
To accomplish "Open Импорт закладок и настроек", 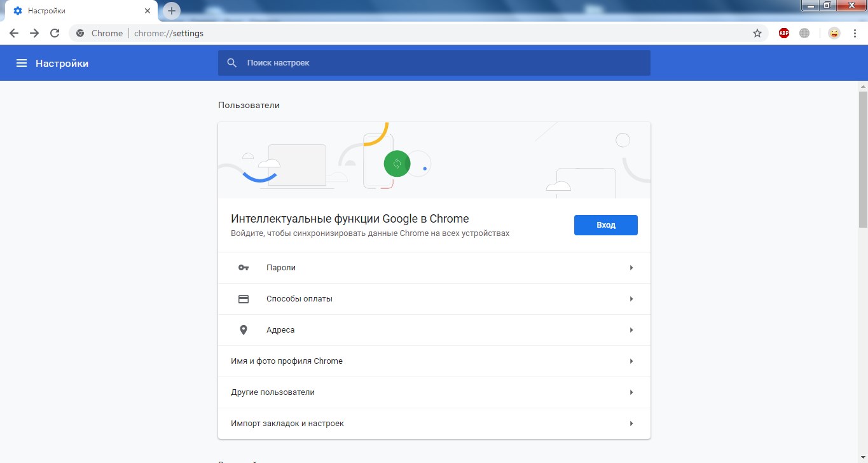I will (434, 424).
